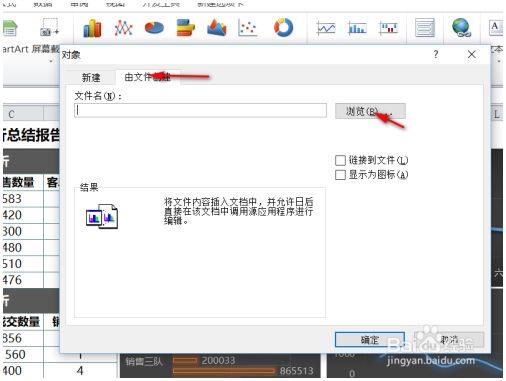Insert a column sparkline
Screen dimensions: 506x381
[x=357, y=28]
